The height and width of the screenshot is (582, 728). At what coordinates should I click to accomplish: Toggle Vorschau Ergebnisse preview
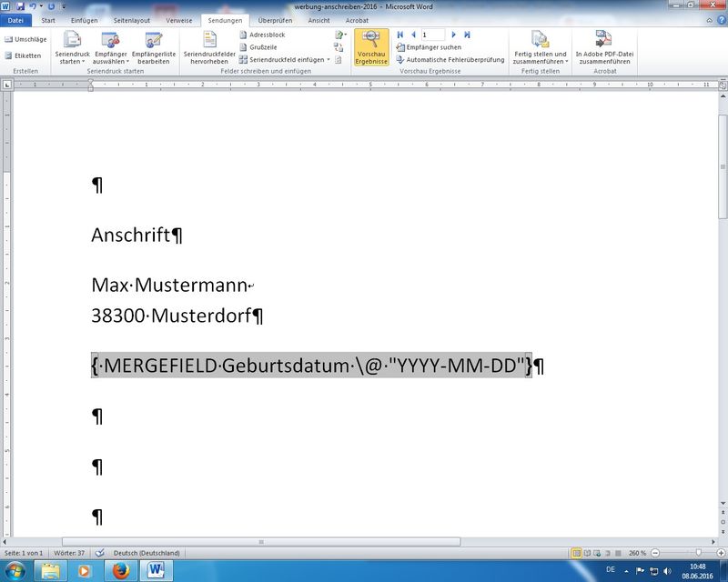[371, 47]
